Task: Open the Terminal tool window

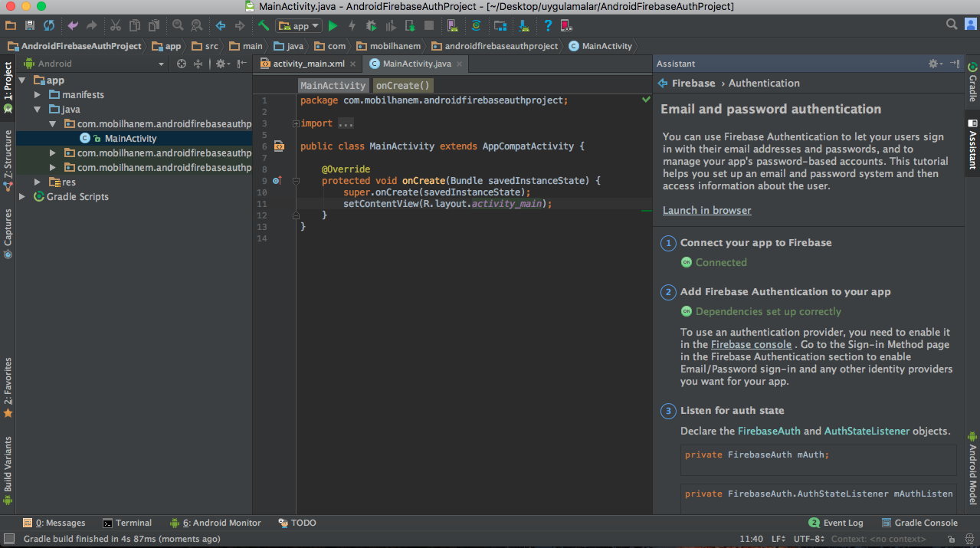Action: coord(127,523)
